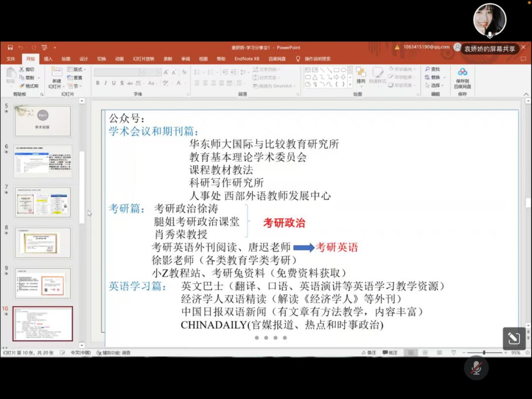Expand the Layout (版式) dropdown
Image resolution: width=532 pixels, height=399 pixels.
tap(78, 69)
